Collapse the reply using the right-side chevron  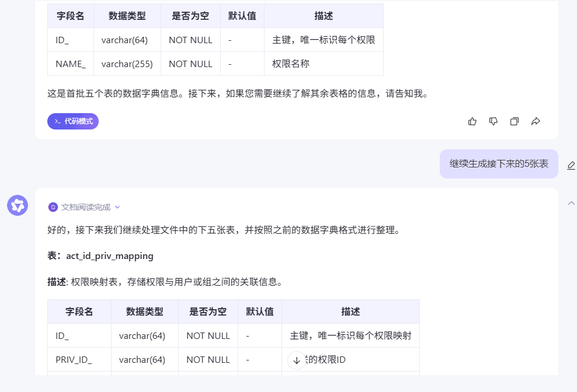point(571,203)
